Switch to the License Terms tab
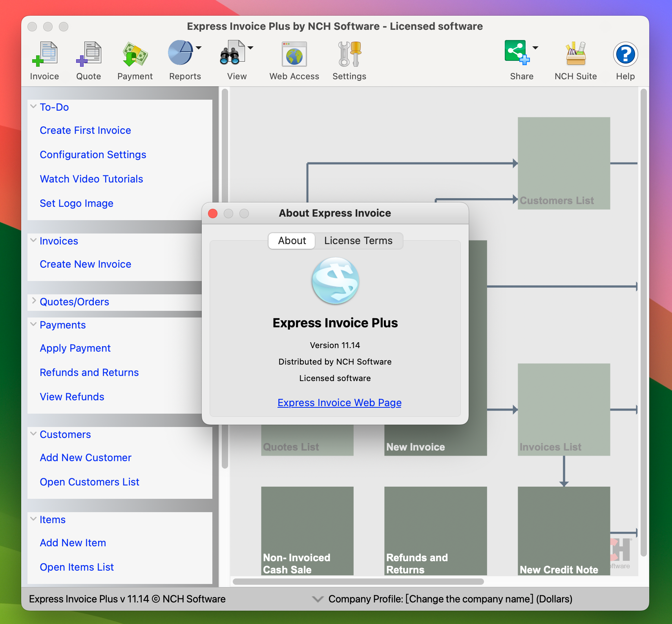 (358, 241)
